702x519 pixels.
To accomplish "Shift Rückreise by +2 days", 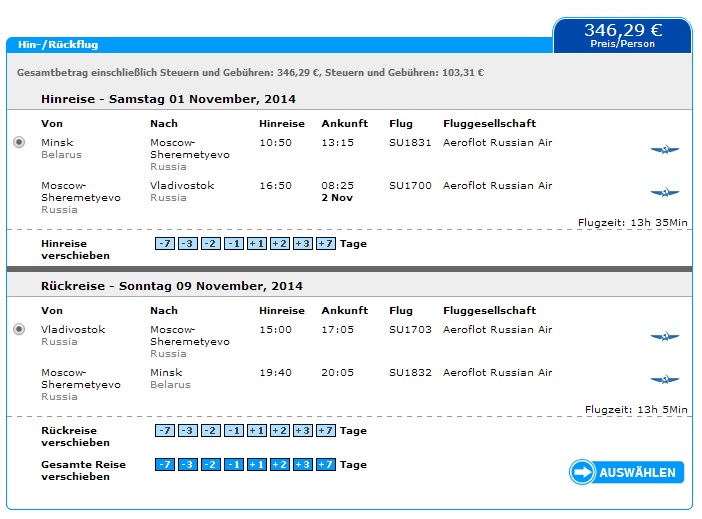I will pos(280,431).
